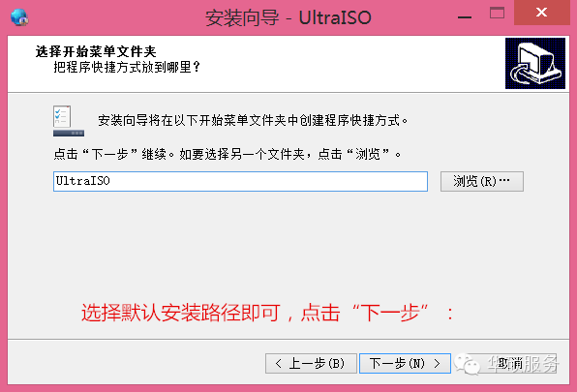577x392 pixels.
Task: Close the UltraISO setup wizard
Action: coord(542,13)
